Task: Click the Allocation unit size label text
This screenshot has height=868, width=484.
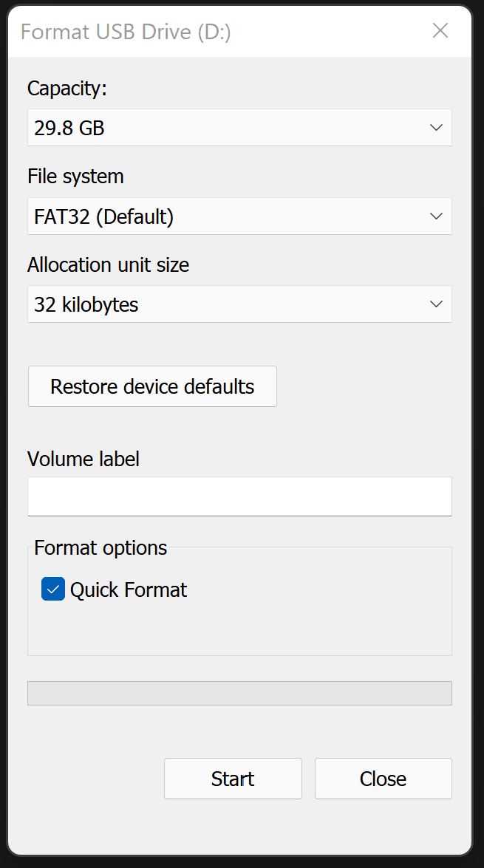Action: [108, 264]
